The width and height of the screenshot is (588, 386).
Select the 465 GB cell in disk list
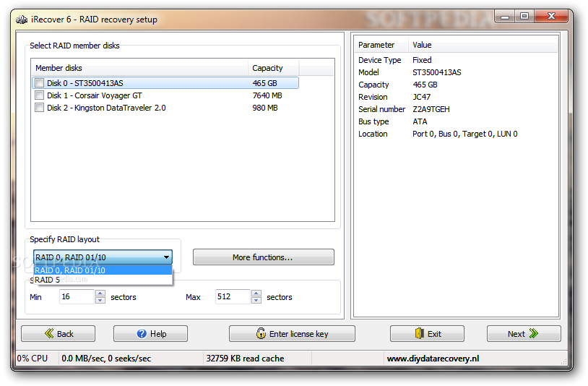pos(265,83)
